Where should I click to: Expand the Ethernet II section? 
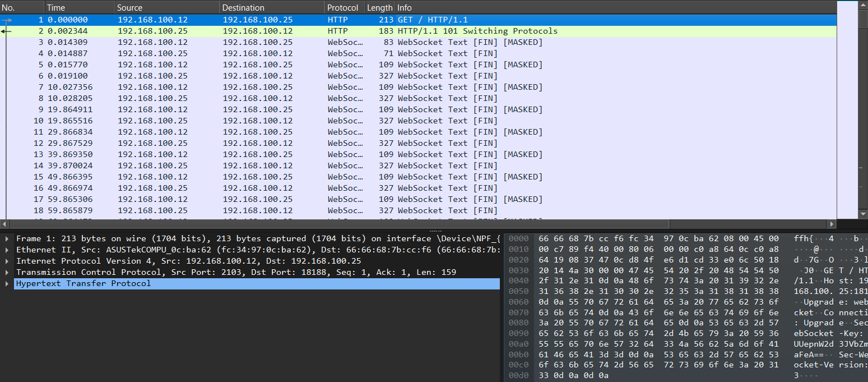(6, 250)
